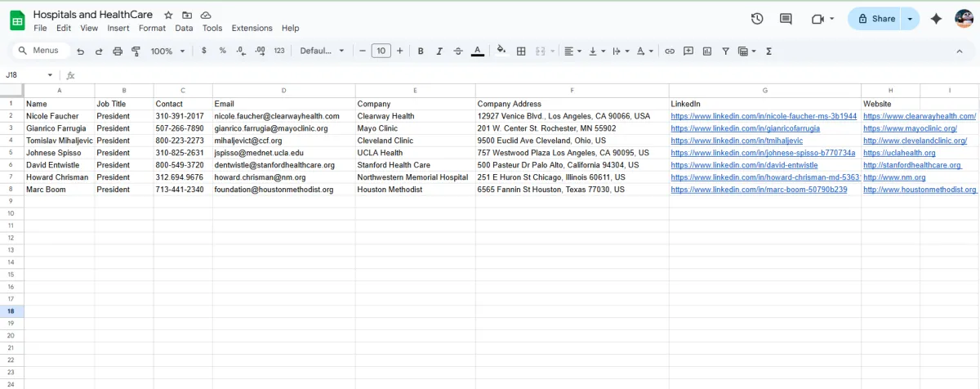Viewport: 980px width, 389px height.
Task: Click the document title Hospitals and HealthCare
Action: tap(93, 15)
